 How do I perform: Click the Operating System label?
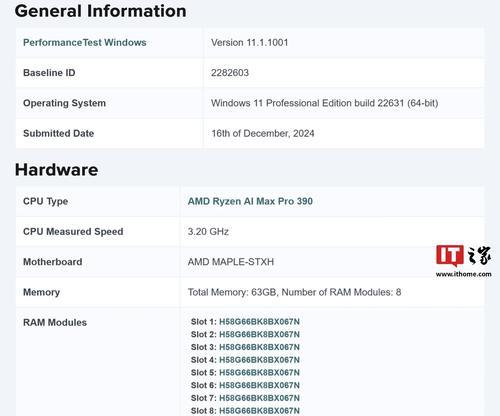pos(64,103)
